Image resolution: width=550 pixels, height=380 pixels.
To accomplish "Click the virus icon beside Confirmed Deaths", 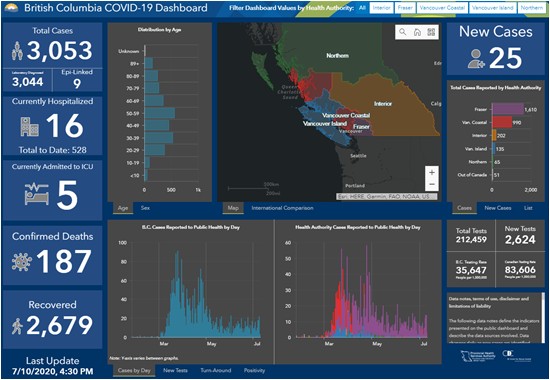I will pyautogui.click(x=21, y=262).
